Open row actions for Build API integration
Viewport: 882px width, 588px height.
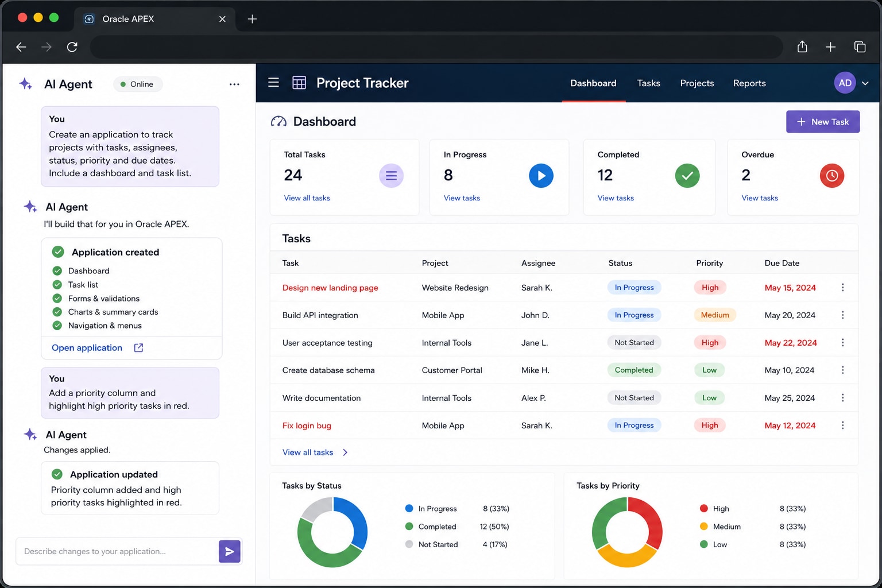(x=842, y=315)
